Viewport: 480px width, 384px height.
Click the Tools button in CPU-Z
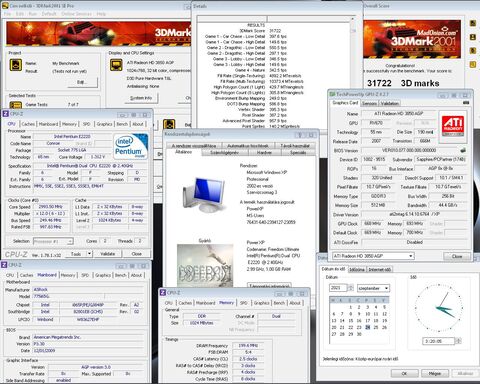pos(76,254)
